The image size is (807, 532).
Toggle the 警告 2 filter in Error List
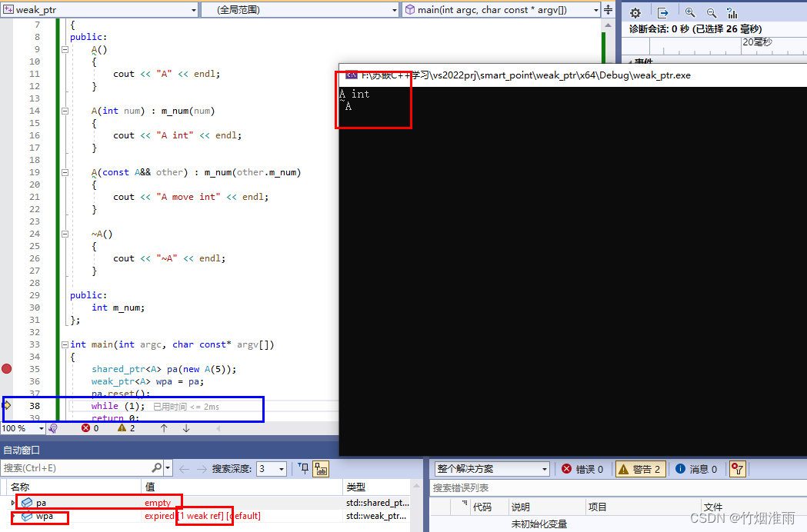(639, 469)
